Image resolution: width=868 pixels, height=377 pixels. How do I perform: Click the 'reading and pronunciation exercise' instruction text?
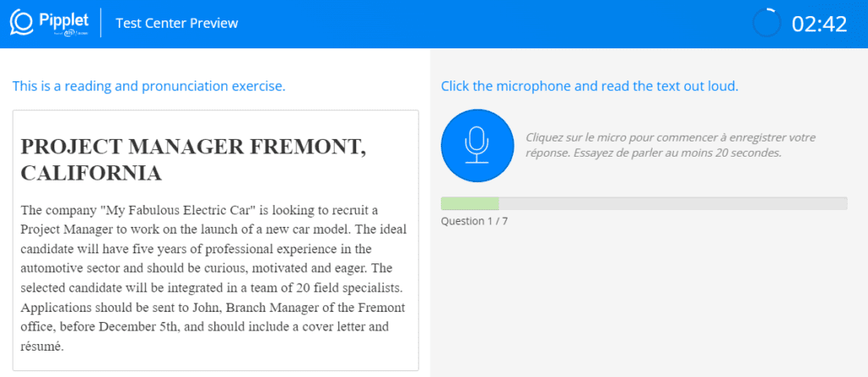[x=149, y=86]
